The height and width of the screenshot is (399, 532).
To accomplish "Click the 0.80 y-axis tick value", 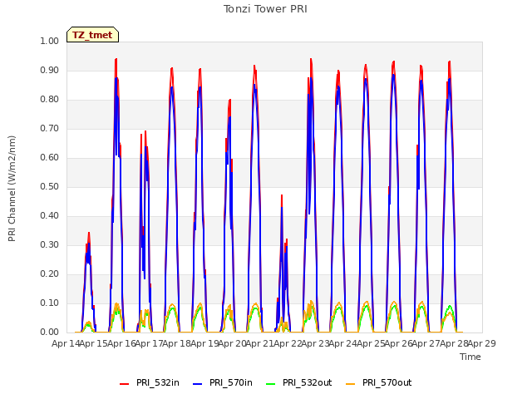I will coord(50,100).
